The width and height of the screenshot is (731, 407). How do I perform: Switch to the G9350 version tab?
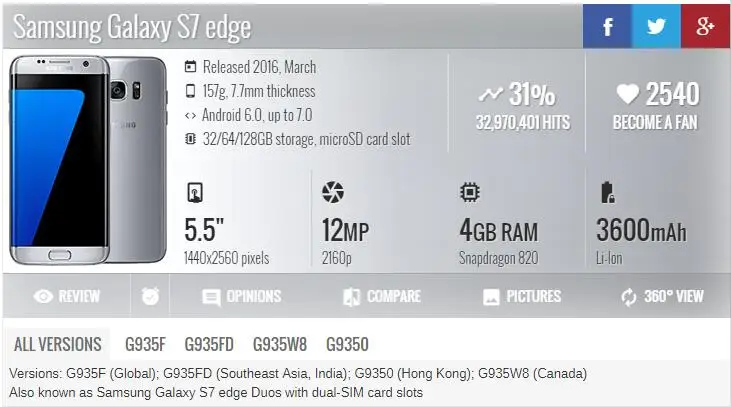click(347, 345)
